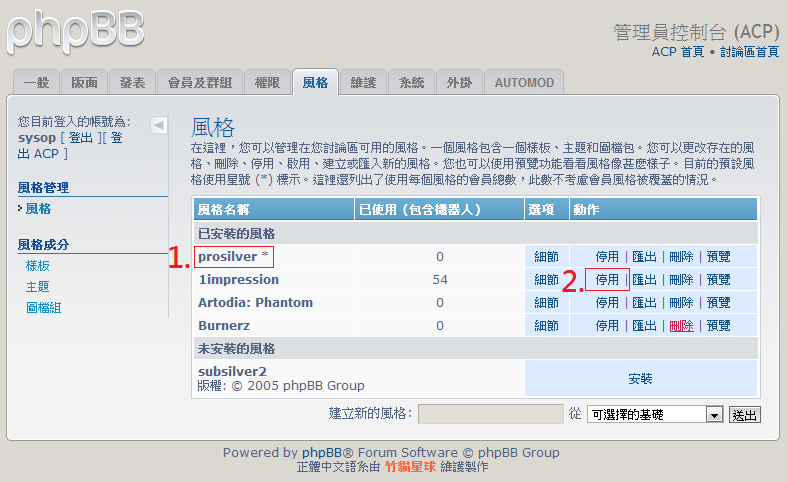Type in the 建立新的風格 input field
Viewport: 788px width, 482px height.
pos(490,414)
